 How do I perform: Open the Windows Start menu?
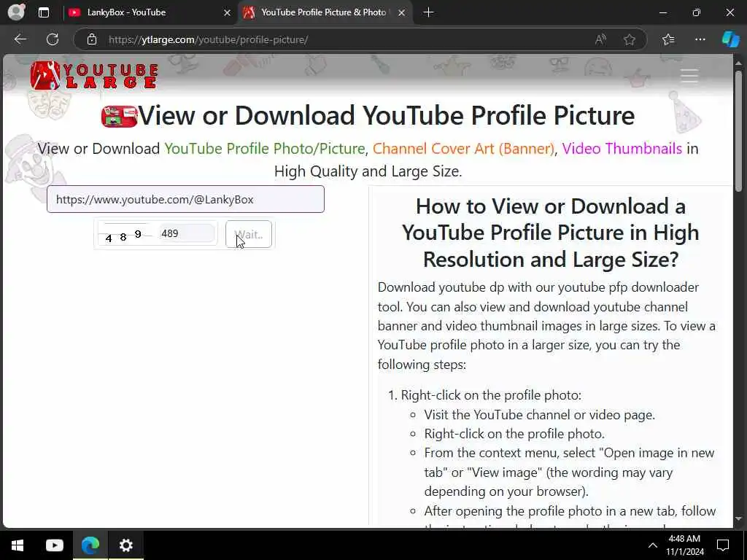(18, 545)
